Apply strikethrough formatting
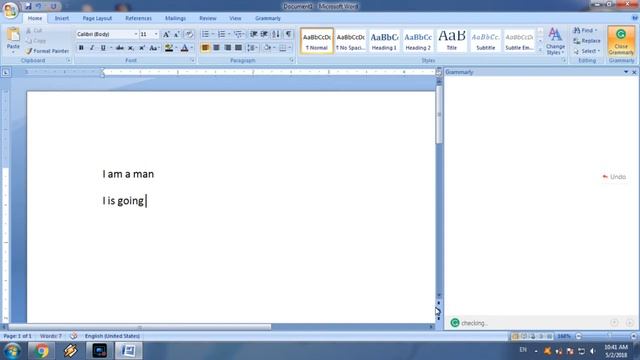Image resolution: width=640 pixels, height=360 pixels. tap(120, 48)
